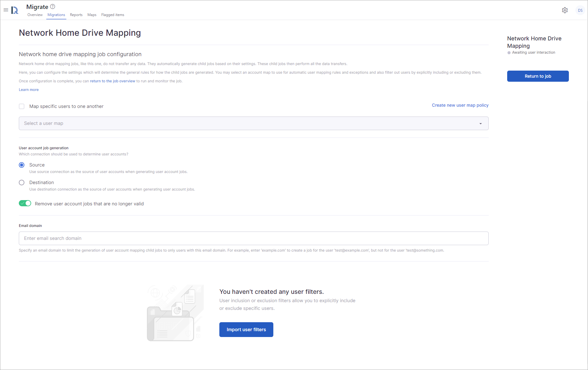Image resolution: width=588 pixels, height=370 pixels.
Task: Click the user filters folder illustration
Action: (x=175, y=313)
